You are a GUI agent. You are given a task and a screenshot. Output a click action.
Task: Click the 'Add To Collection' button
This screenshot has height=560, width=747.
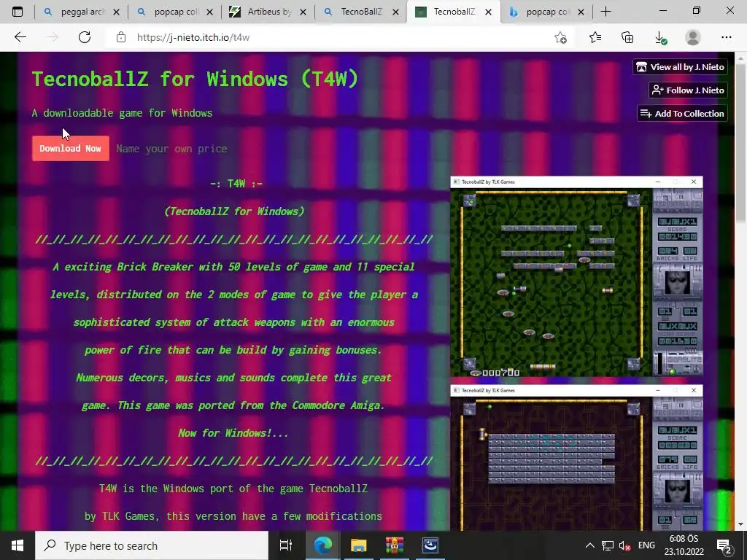coord(682,113)
